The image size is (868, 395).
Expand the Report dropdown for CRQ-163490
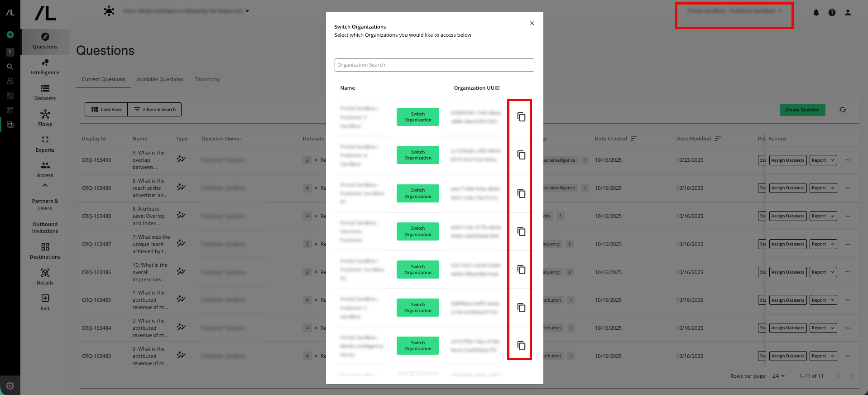click(823, 160)
